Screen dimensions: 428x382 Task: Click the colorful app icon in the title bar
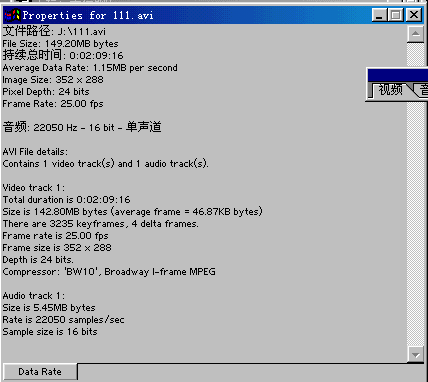coord(12,15)
